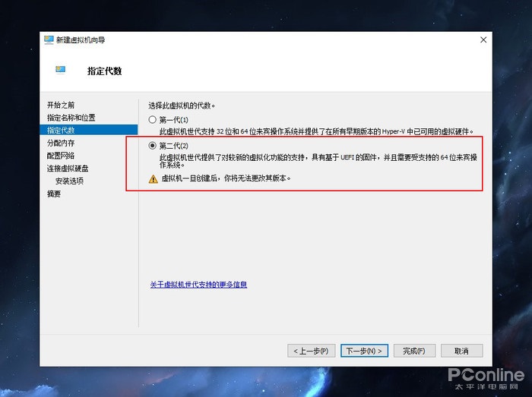Click the warning text 虚拟机一旦创建后

tap(226, 178)
